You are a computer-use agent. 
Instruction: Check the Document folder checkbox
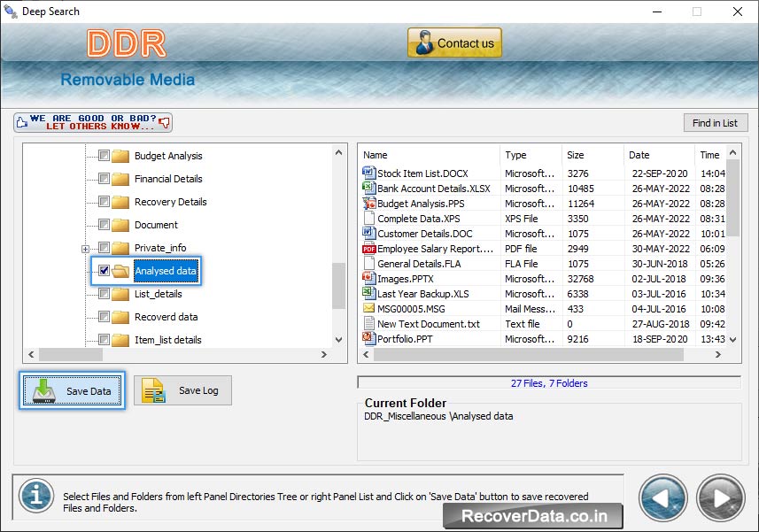coord(104,225)
